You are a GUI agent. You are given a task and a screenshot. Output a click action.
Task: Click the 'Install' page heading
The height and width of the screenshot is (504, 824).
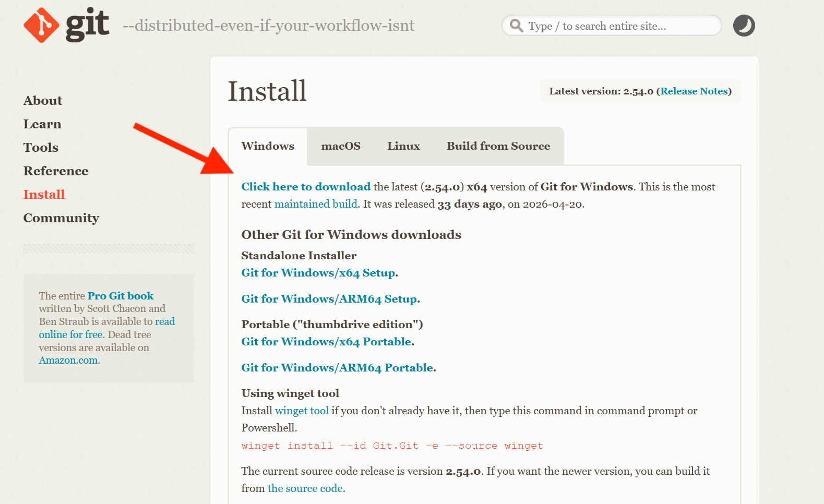coord(267,91)
